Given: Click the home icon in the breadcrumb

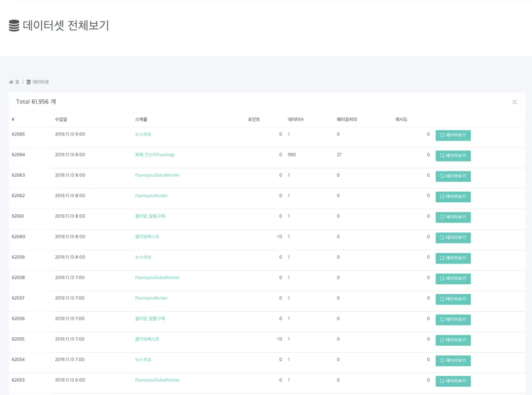Looking at the screenshot, I should click(x=11, y=82).
